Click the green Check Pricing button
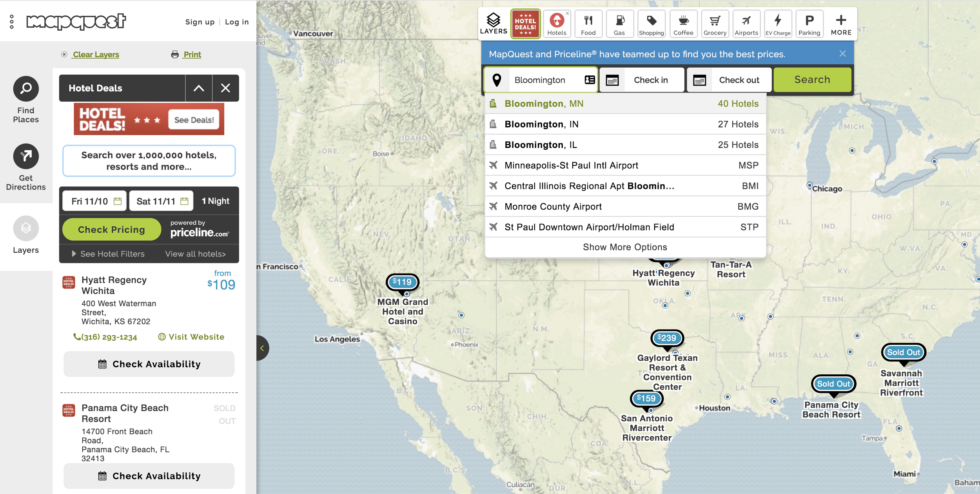Screen dimensions: 980x494 pos(111,230)
